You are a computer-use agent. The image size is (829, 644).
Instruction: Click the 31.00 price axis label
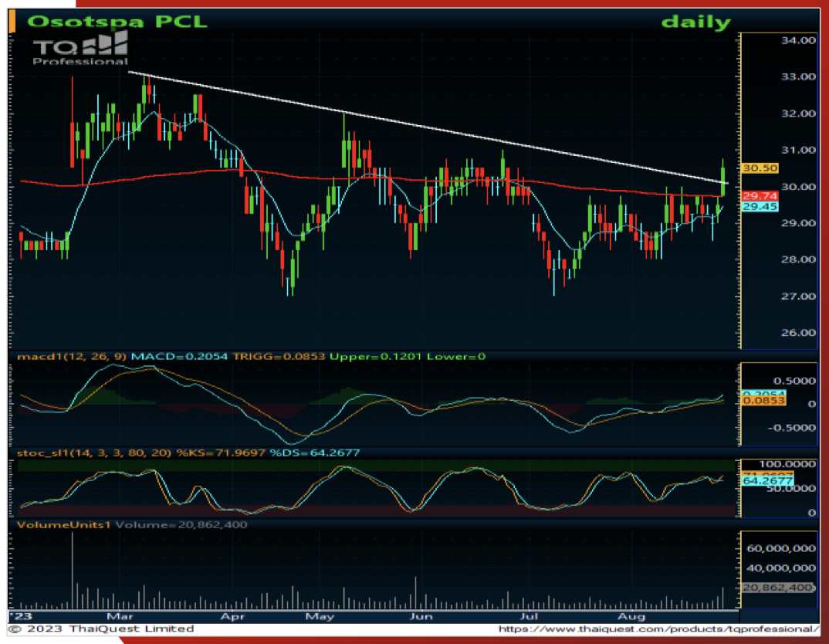click(798, 150)
